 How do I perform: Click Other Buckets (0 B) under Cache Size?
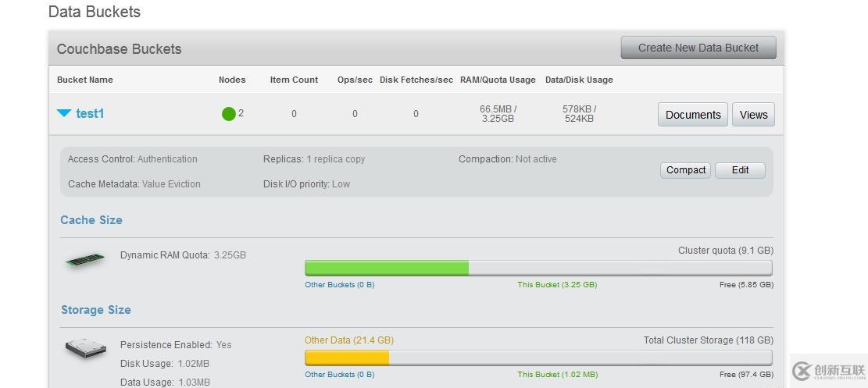pos(339,284)
